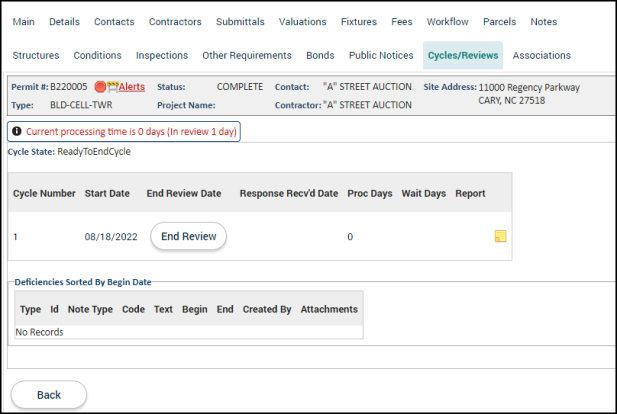Click the red stop alert icon
Viewport: 617px width, 414px height.
pos(100,87)
